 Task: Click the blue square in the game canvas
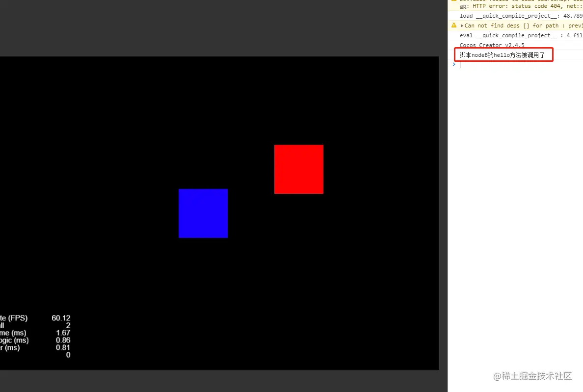click(x=203, y=213)
